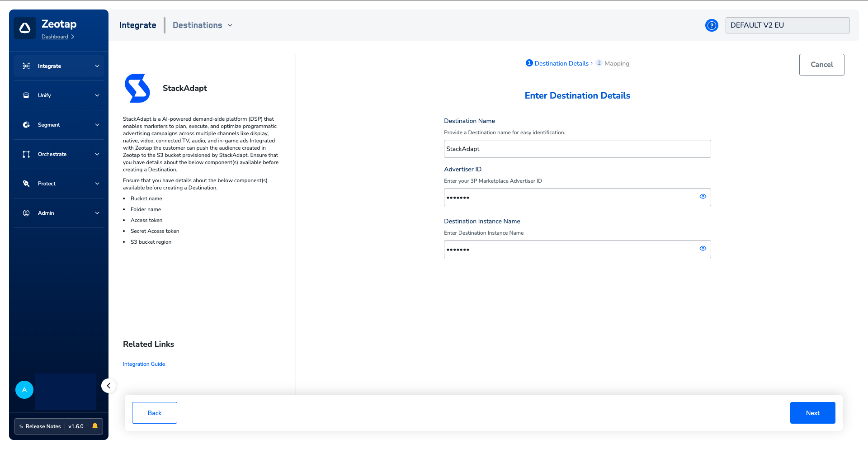The width and height of the screenshot is (868, 449).
Task: Expand the Protect menu chevron
Action: pos(97,184)
